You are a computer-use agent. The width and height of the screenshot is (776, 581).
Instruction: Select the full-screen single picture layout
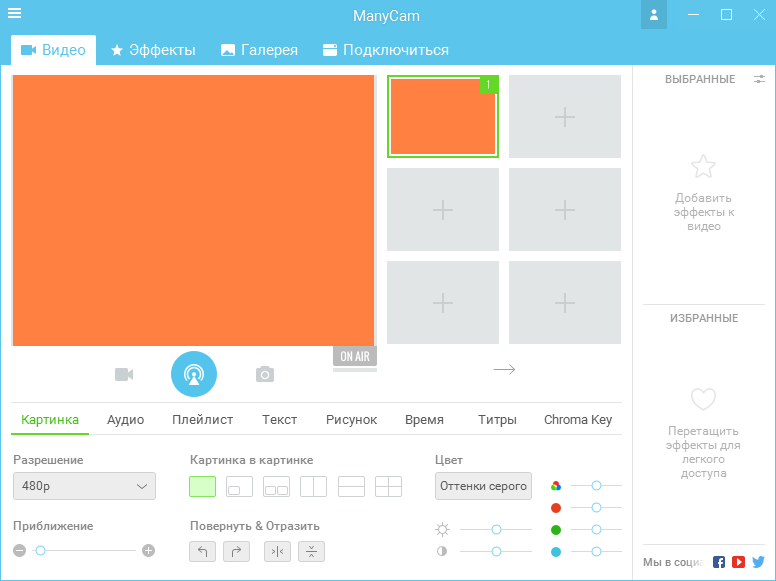click(203, 487)
